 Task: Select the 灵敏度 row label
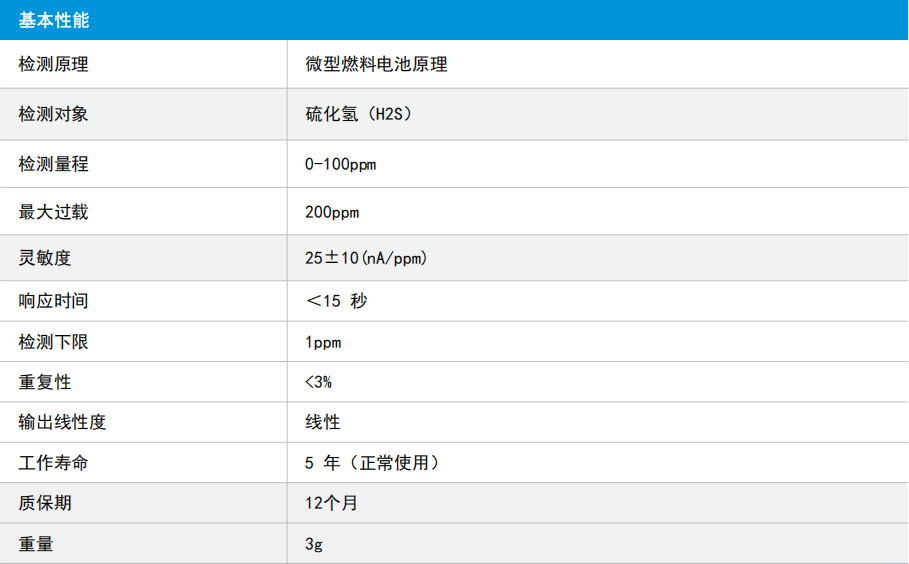[45, 257]
